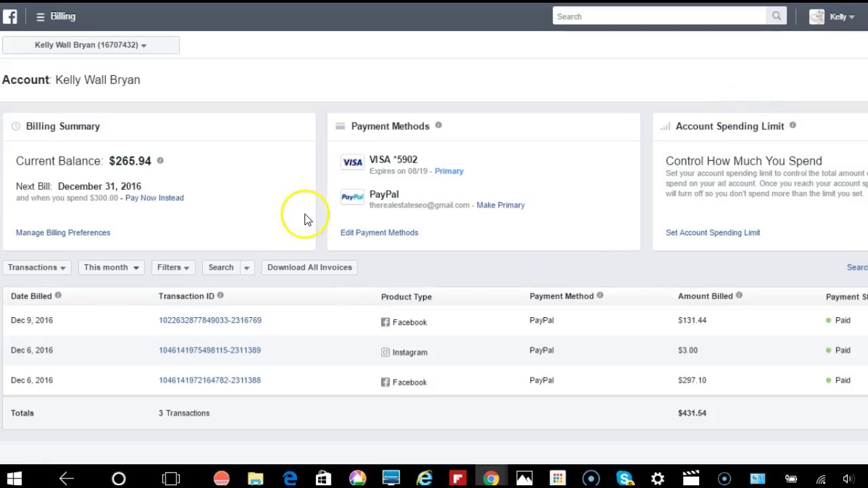Open Cortana circle on the taskbar
The width and height of the screenshot is (868, 488).
pos(119,479)
